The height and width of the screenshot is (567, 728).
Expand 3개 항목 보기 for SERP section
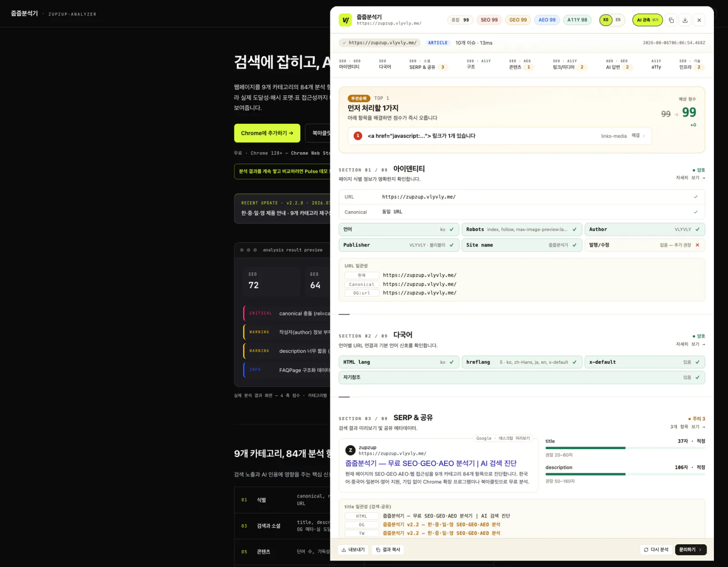pos(688,427)
